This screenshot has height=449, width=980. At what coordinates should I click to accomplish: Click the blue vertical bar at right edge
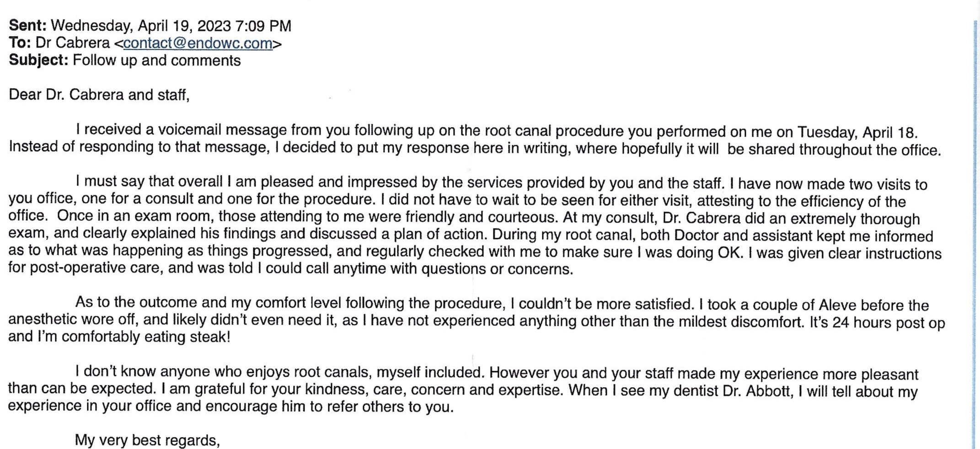click(x=974, y=233)
